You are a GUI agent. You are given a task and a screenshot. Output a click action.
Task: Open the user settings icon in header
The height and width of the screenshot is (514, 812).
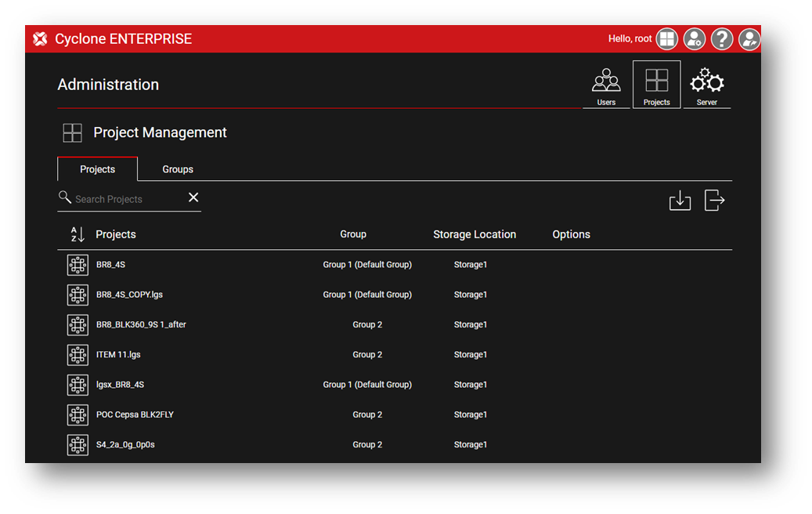(695, 39)
